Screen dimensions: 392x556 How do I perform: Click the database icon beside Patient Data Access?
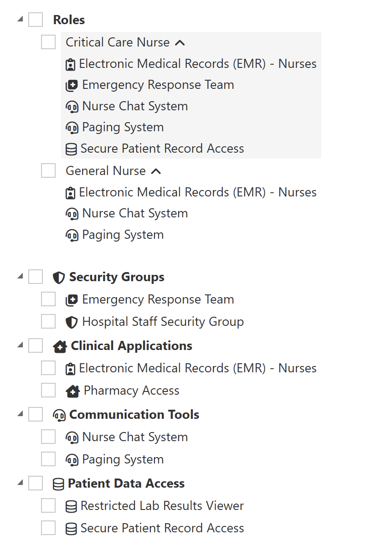pos(58,484)
